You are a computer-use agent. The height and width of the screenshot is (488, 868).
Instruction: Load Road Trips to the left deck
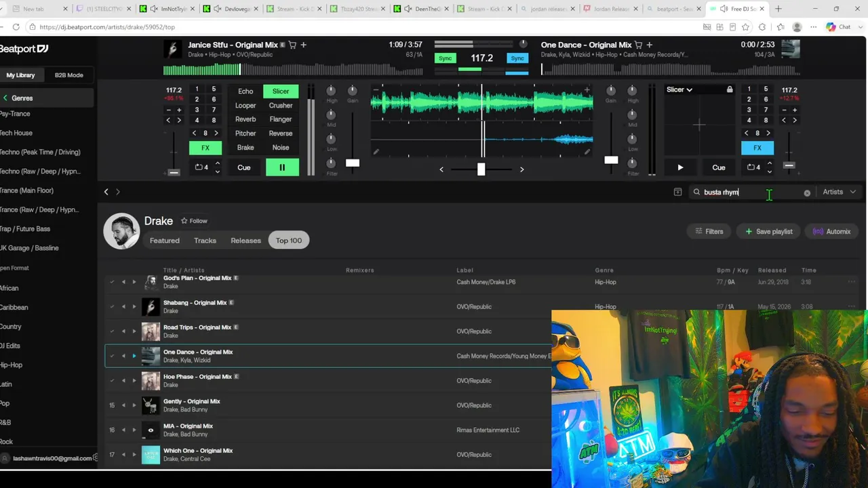[123, 331]
